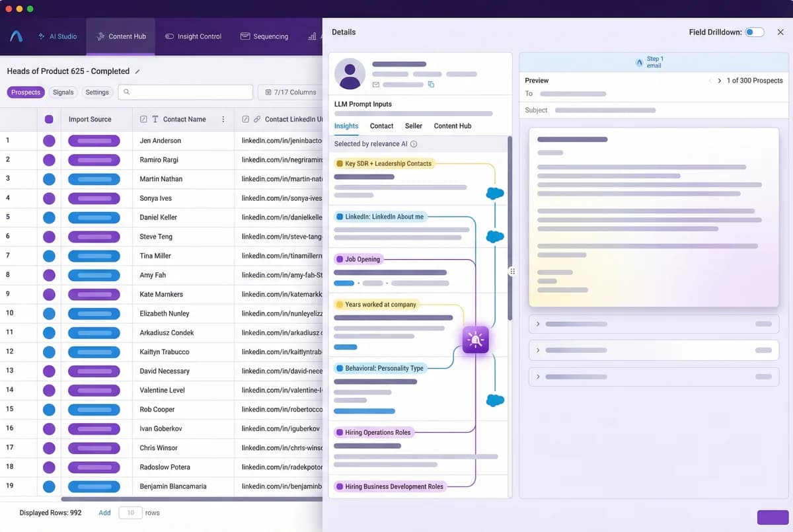The height and width of the screenshot is (532, 793).
Task: Switch to the Contact tab in LLM Prompt Inputs
Action: (x=381, y=126)
